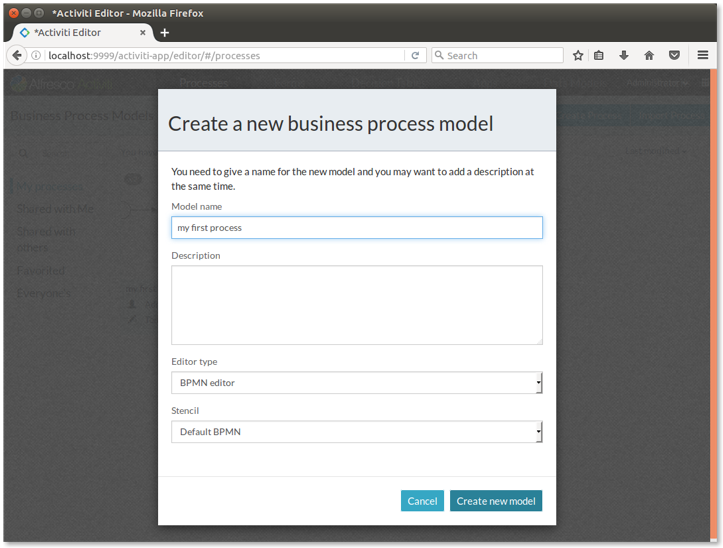This screenshot has height=548, width=723.
Task: Close the Firefox window
Action: (13, 12)
